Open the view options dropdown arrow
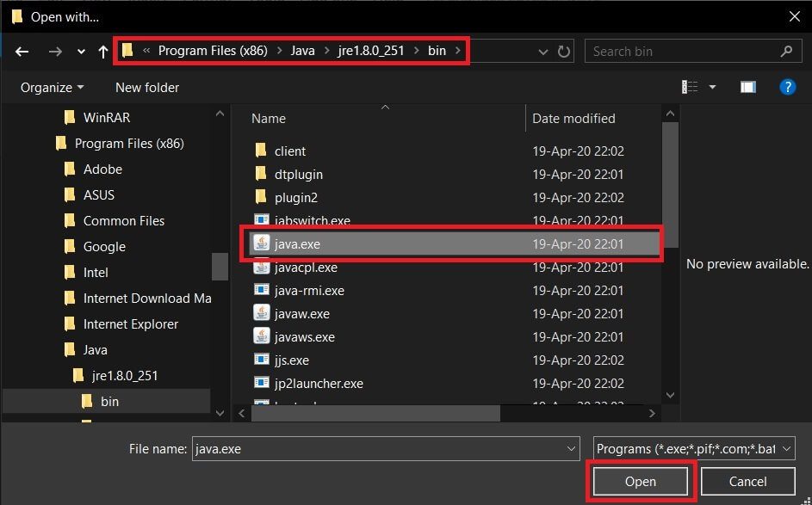 pyautogui.click(x=712, y=87)
